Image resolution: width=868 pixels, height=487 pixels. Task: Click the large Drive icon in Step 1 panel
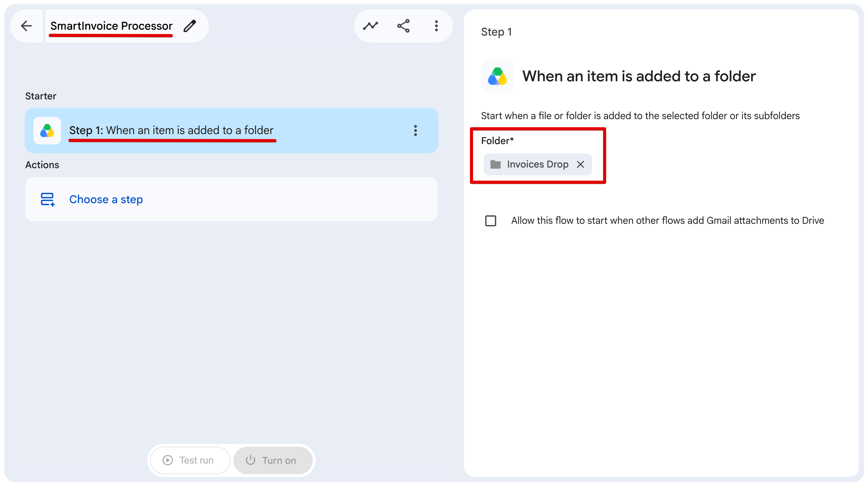(497, 76)
